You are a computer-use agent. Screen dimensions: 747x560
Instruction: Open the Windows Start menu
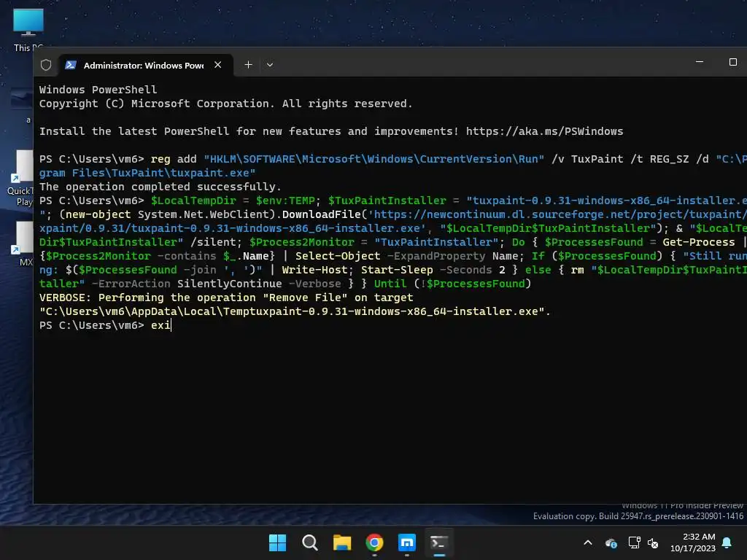278,542
